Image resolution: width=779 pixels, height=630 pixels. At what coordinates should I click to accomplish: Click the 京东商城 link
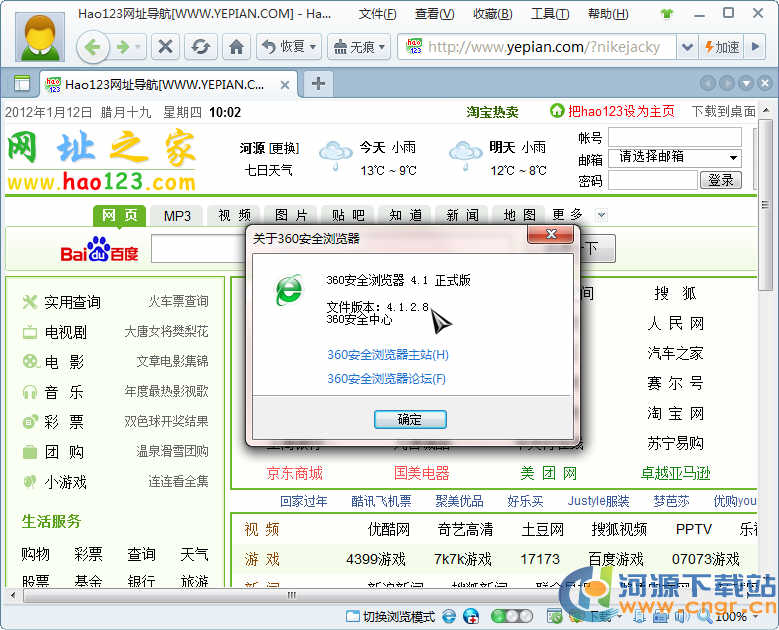(x=295, y=473)
